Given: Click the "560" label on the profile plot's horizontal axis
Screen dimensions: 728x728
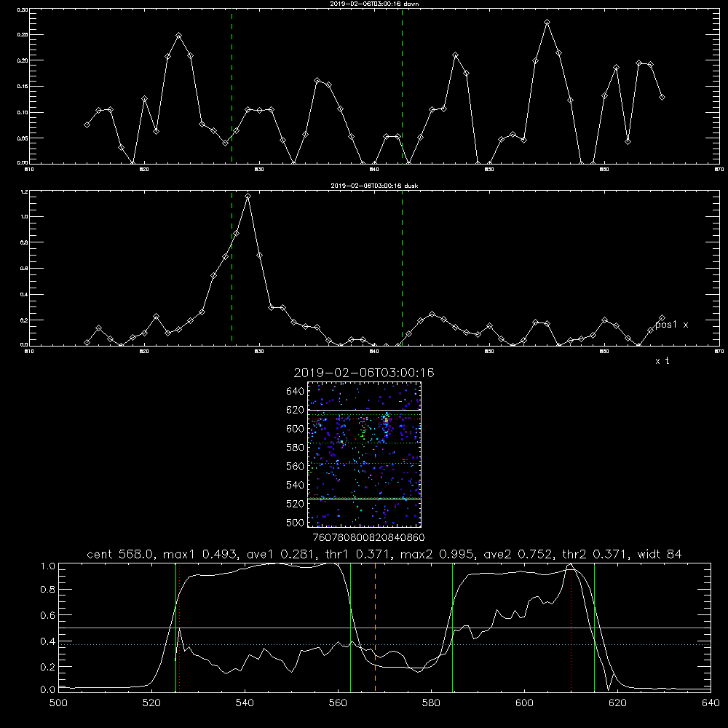Looking at the screenshot, I should [338, 703].
